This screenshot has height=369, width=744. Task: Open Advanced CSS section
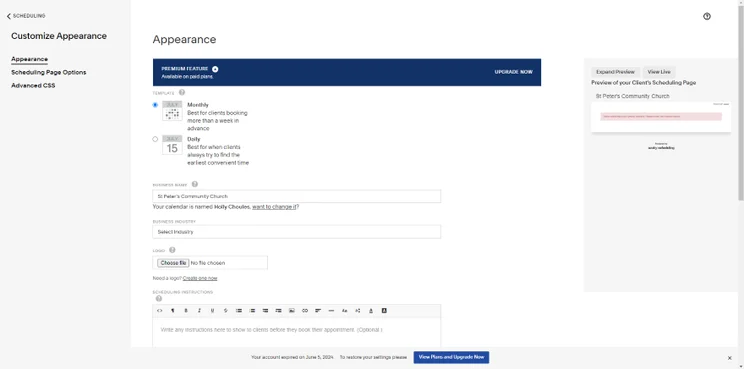click(33, 86)
